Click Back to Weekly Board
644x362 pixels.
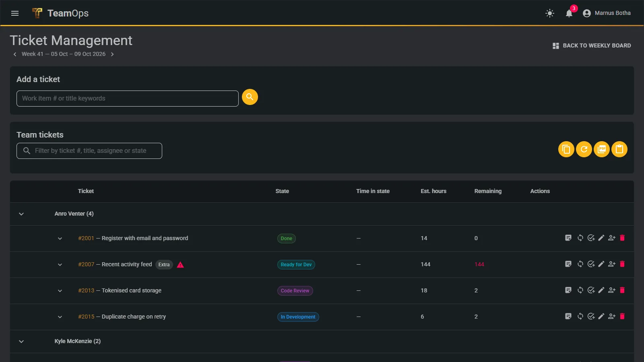pyautogui.click(x=592, y=46)
